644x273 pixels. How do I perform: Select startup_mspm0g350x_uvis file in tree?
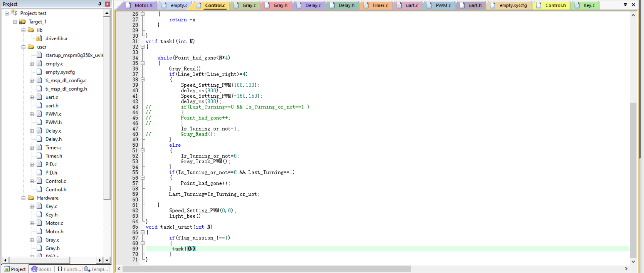tap(75, 55)
